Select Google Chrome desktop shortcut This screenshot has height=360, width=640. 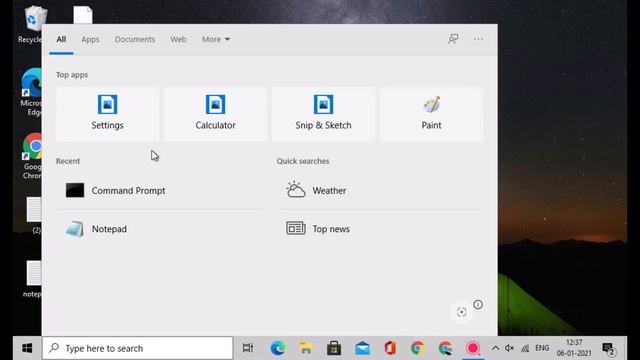(x=32, y=156)
